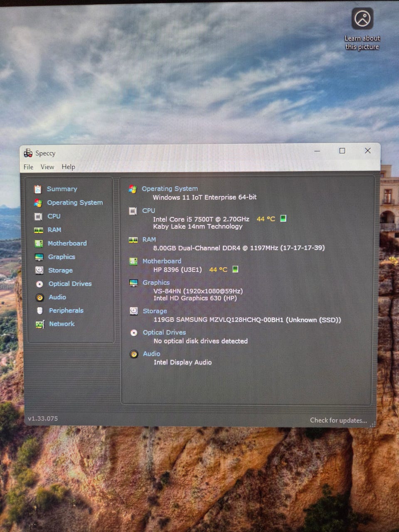
Task: Open the Help menu
Action: (x=69, y=167)
